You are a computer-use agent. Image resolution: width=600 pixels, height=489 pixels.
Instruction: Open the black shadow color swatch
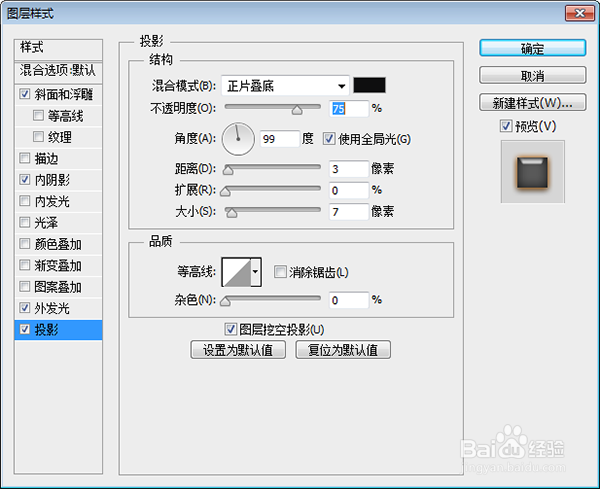pyautogui.click(x=369, y=85)
